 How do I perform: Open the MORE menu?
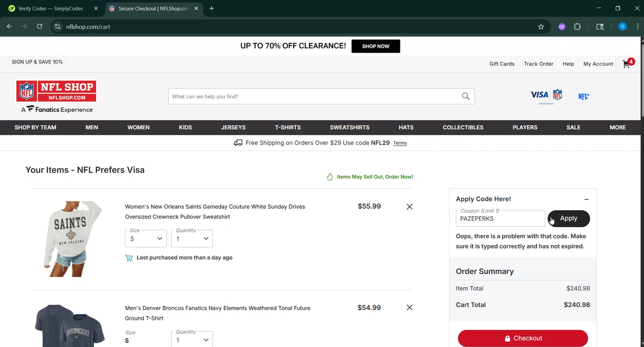tap(617, 127)
